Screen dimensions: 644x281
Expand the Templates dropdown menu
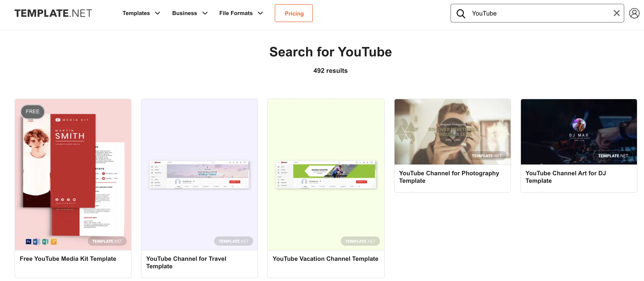[x=141, y=13]
